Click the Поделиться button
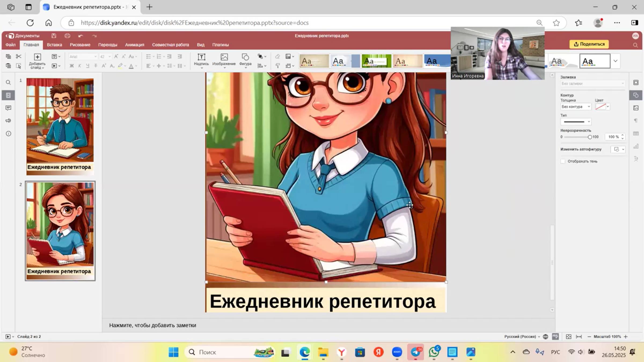The height and width of the screenshot is (362, 644). pos(589,44)
